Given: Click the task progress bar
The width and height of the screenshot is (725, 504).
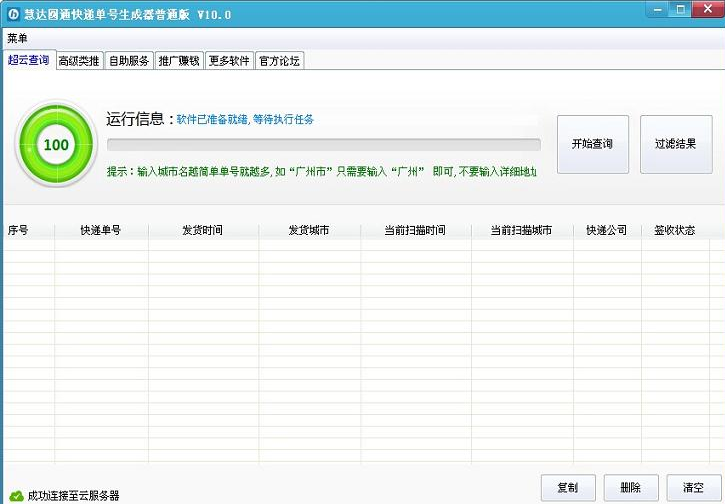Looking at the screenshot, I should (323, 145).
